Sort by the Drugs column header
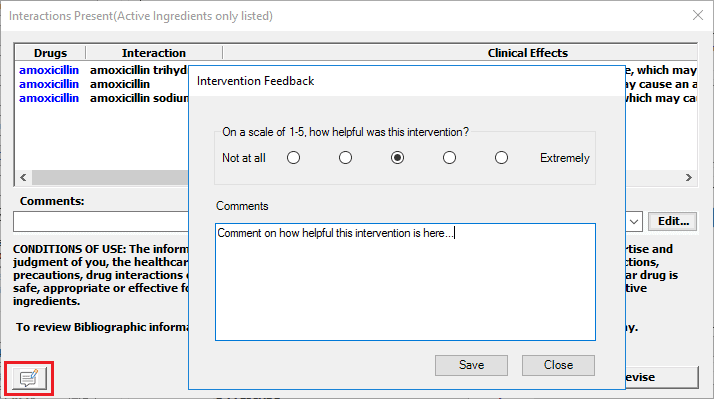714x399 pixels. pos(50,53)
